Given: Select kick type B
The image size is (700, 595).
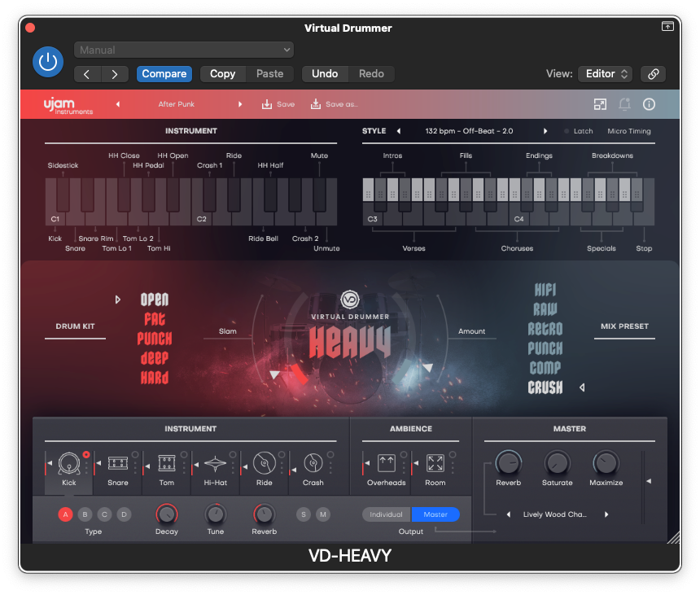Looking at the screenshot, I should pos(85,514).
